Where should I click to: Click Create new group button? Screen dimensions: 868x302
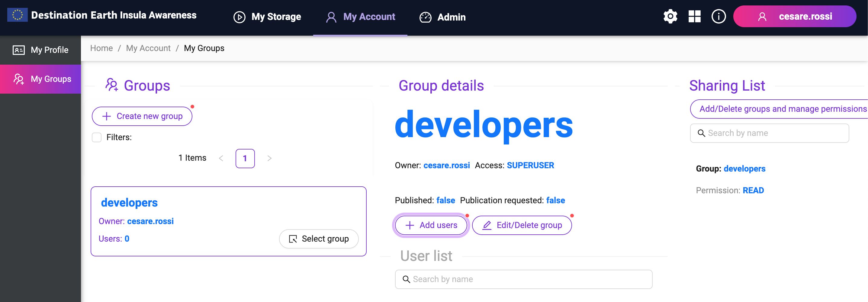pyautogui.click(x=142, y=116)
